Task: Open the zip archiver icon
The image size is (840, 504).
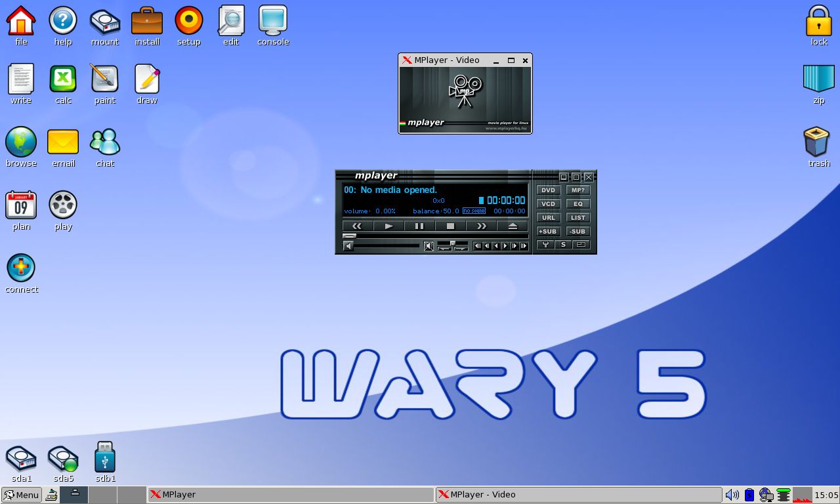Action: [x=819, y=84]
